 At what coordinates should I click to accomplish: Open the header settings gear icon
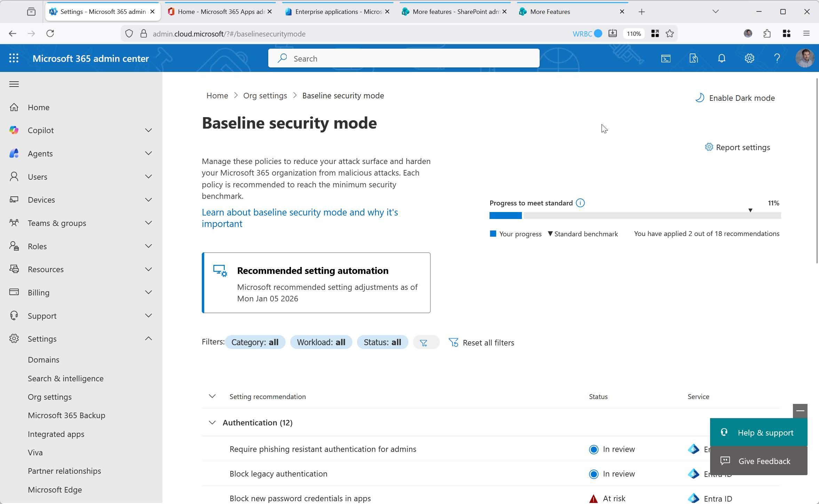tap(749, 58)
